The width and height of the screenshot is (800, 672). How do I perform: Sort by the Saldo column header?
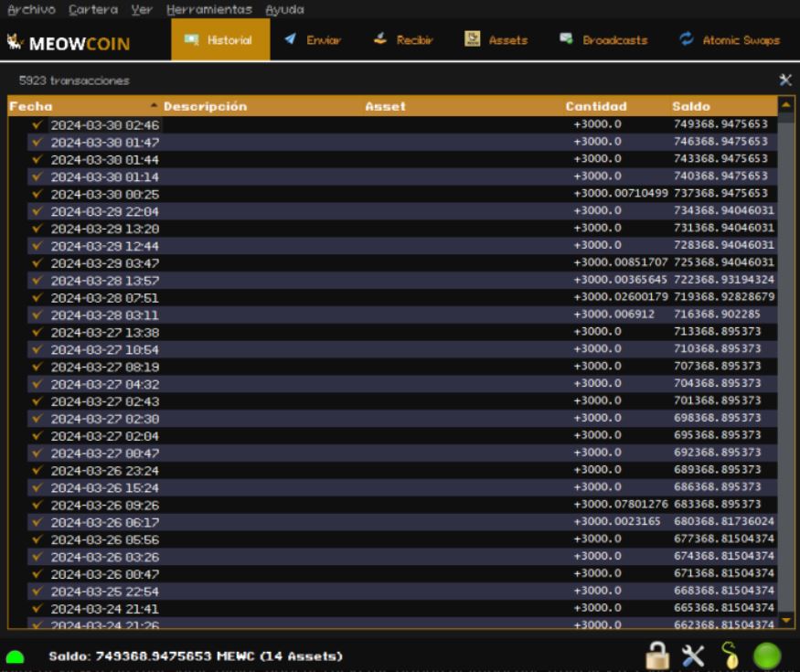point(690,106)
